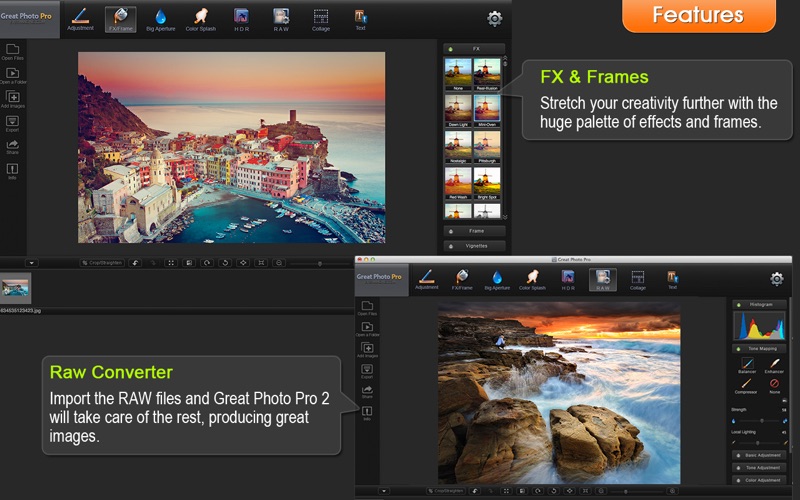Viewport: 800px width, 500px height.
Task: Click Open a Folder in the left window sidebar
Action: click(13, 76)
